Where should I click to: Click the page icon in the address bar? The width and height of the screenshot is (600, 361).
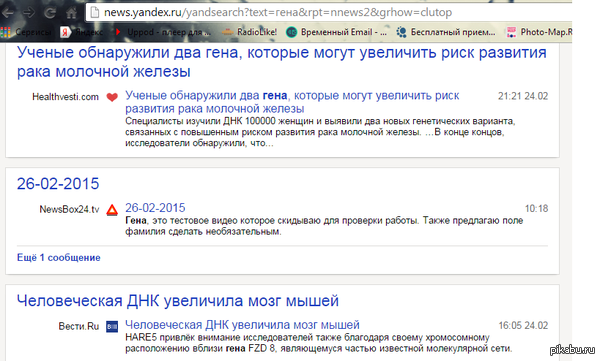pos(95,13)
